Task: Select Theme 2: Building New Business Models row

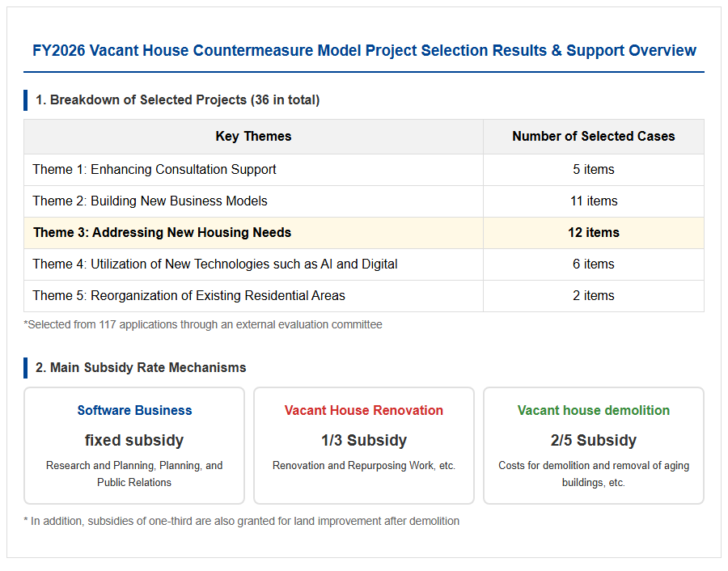Action: point(364,201)
